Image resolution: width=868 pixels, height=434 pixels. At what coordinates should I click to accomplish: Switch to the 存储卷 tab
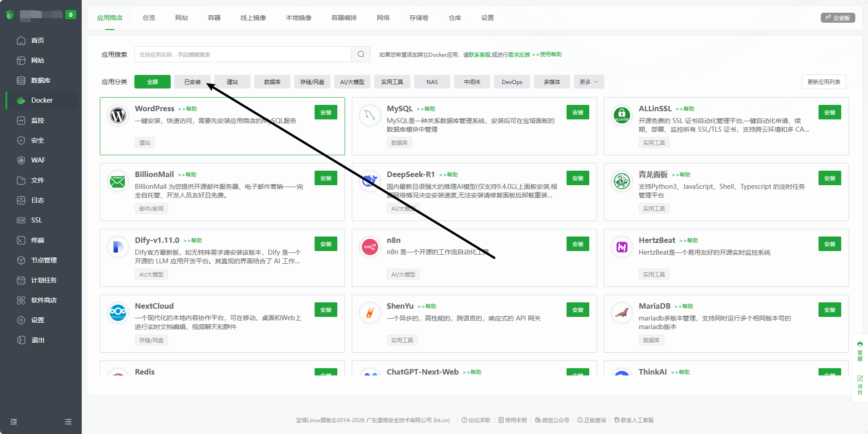click(419, 18)
